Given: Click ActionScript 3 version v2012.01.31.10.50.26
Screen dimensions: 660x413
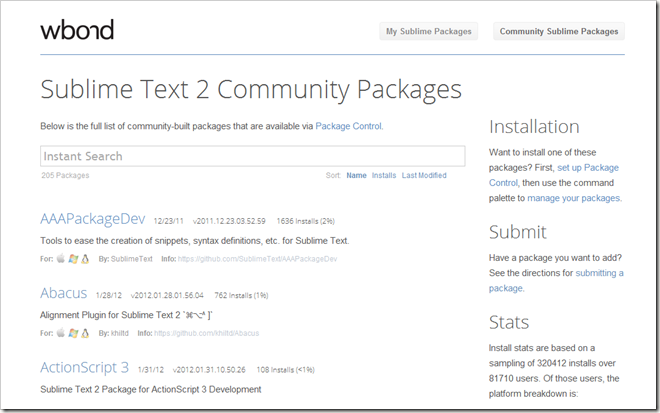Looking at the screenshot, I should click(209, 370).
